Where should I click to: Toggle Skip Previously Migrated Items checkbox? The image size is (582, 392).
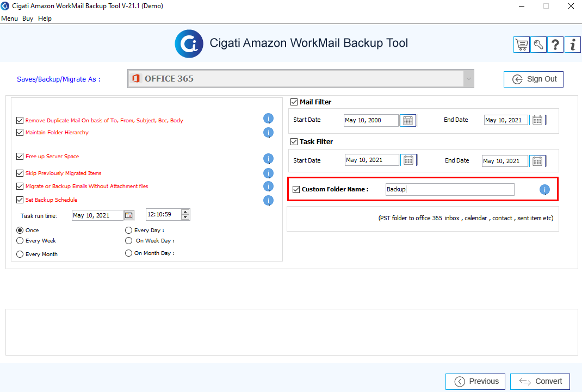coord(20,173)
